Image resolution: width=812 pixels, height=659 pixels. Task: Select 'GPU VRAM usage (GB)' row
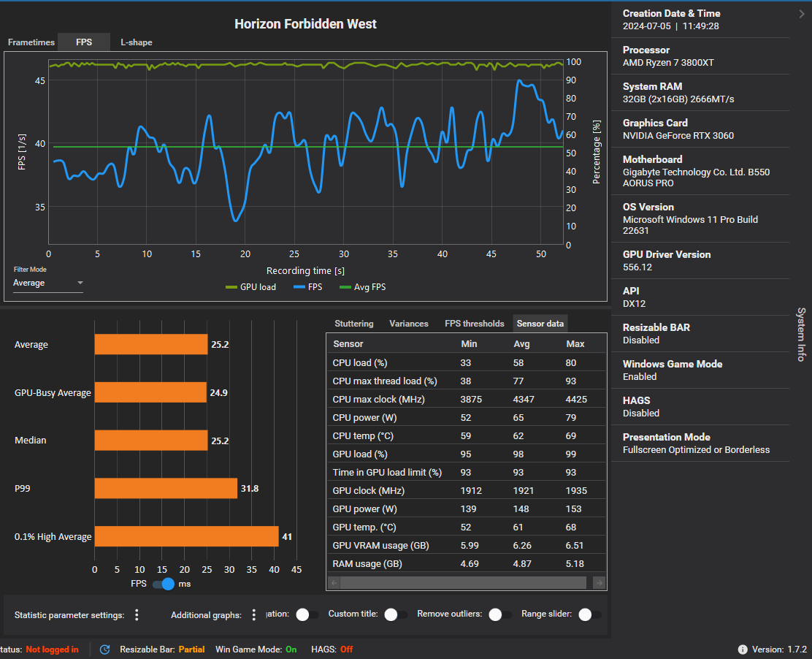466,545
